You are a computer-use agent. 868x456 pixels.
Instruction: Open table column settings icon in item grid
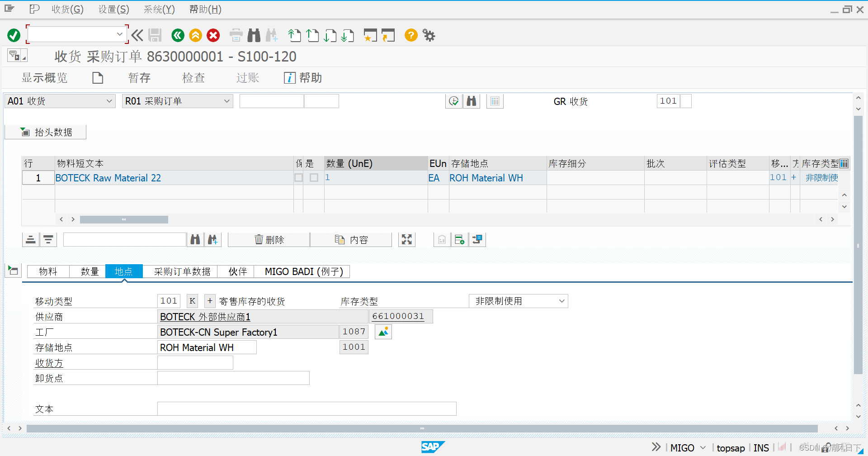pos(844,163)
